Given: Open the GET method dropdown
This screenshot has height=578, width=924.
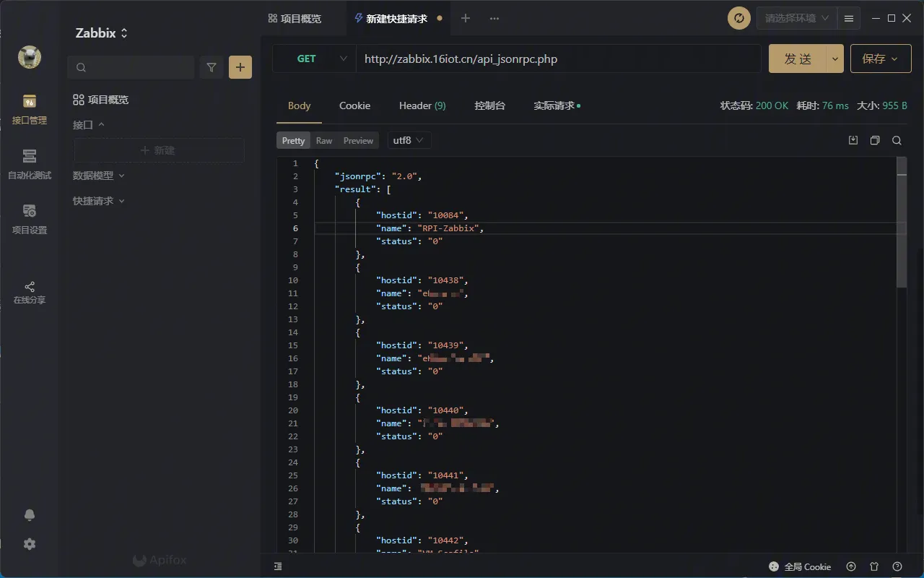Looking at the screenshot, I should pyautogui.click(x=314, y=59).
